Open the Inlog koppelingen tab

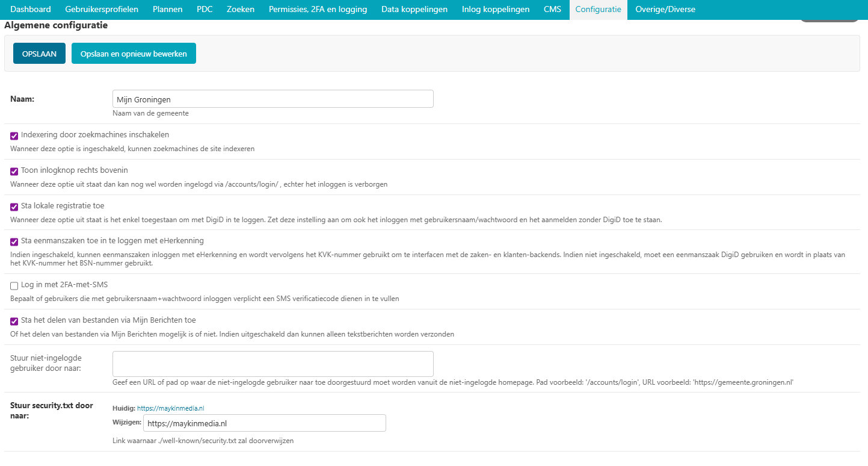point(496,10)
